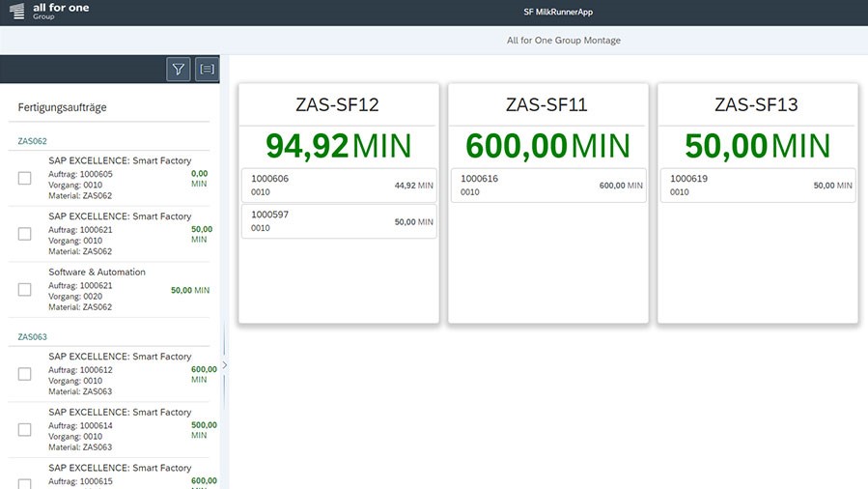Viewport: 868px width, 489px height.
Task: Tick the checkbox for Auftrag 1000612
Action: pos(25,374)
